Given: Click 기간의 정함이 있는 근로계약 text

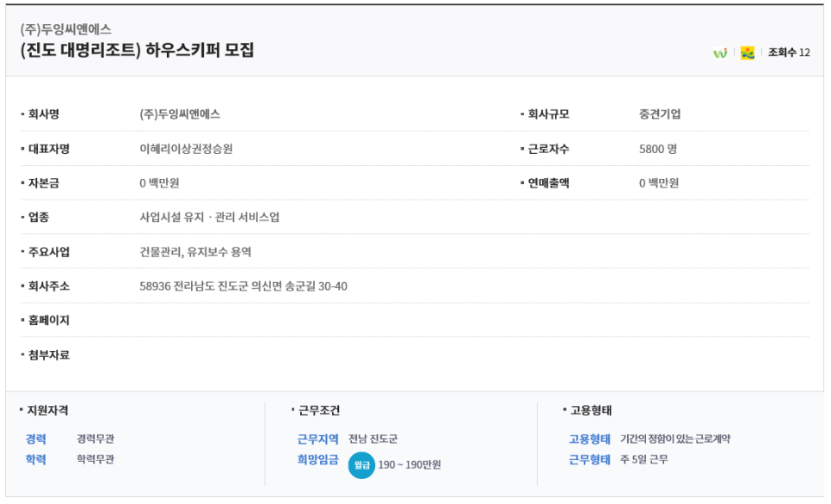Looking at the screenshot, I should pyautogui.click(x=675, y=439).
